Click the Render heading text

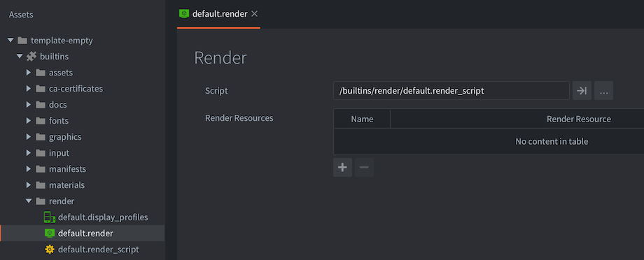(x=220, y=58)
